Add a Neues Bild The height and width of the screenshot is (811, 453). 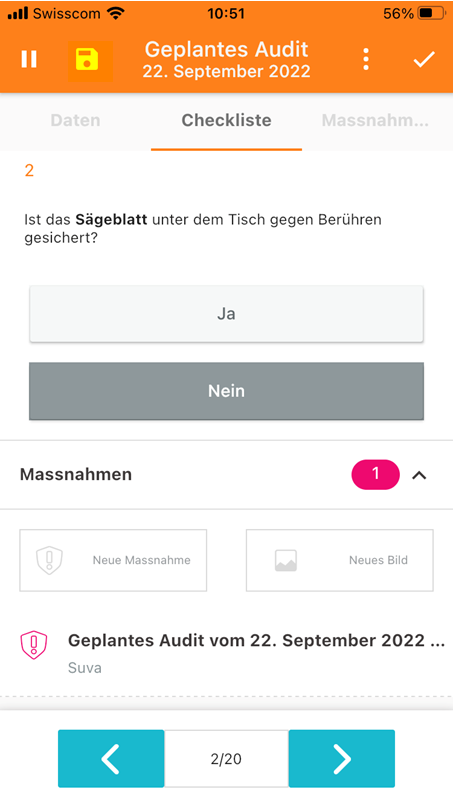click(x=340, y=561)
